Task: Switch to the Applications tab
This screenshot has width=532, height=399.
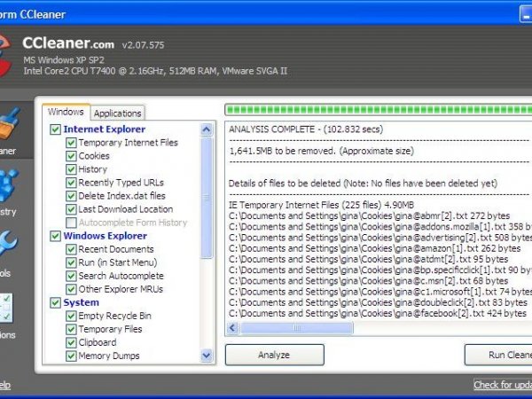Action: (117, 113)
